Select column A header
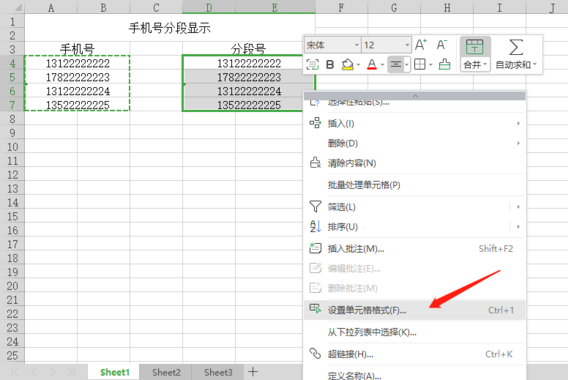This screenshot has width=568, height=380. (x=51, y=7)
